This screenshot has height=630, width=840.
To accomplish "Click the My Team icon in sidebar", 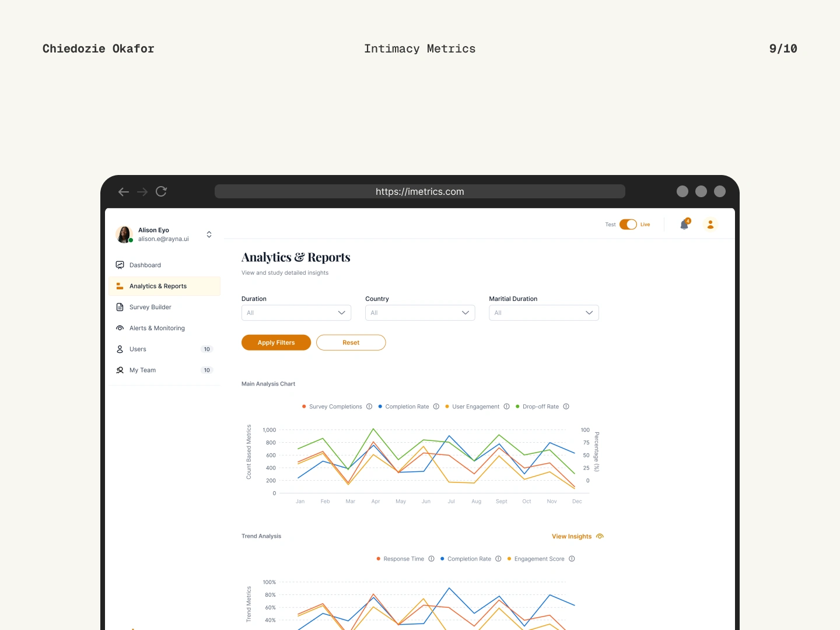I will pos(120,370).
